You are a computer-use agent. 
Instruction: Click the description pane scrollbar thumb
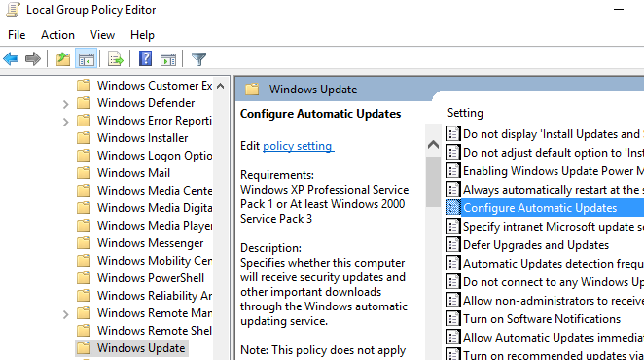[433, 182]
